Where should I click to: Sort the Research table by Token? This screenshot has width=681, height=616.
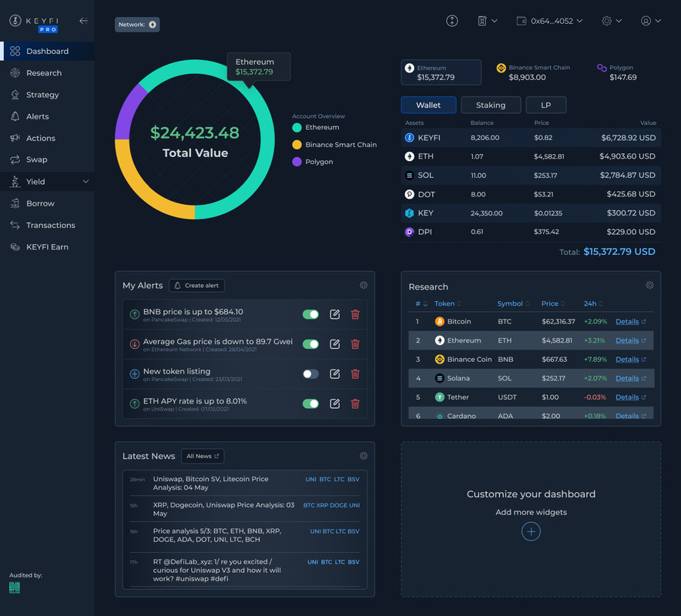click(x=448, y=303)
